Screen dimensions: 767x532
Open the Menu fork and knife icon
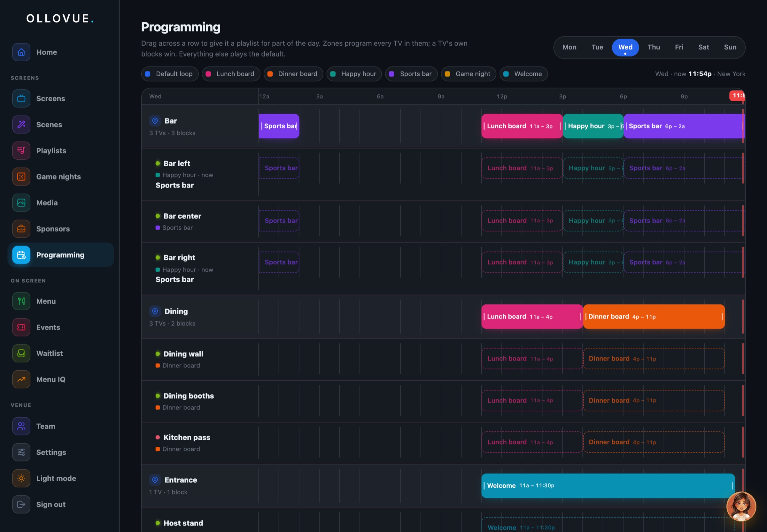pyautogui.click(x=21, y=301)
